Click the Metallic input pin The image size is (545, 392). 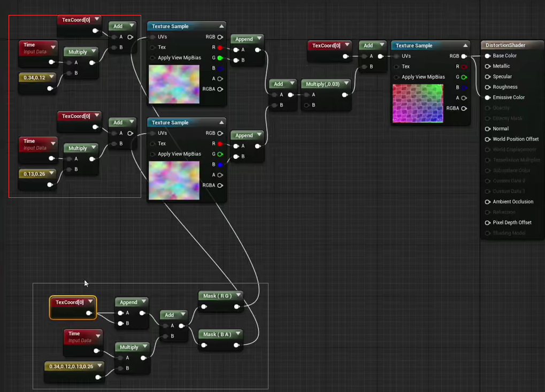pyautogui.click(x=488, y=66)
